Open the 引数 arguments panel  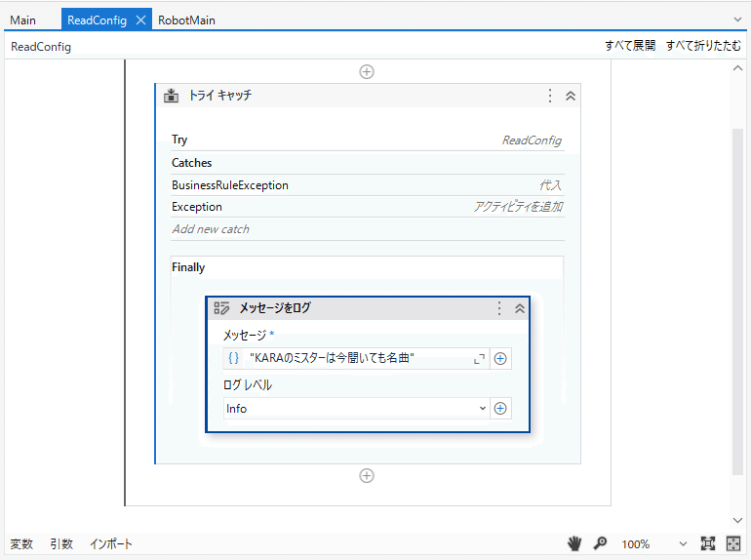coord(61,543)
